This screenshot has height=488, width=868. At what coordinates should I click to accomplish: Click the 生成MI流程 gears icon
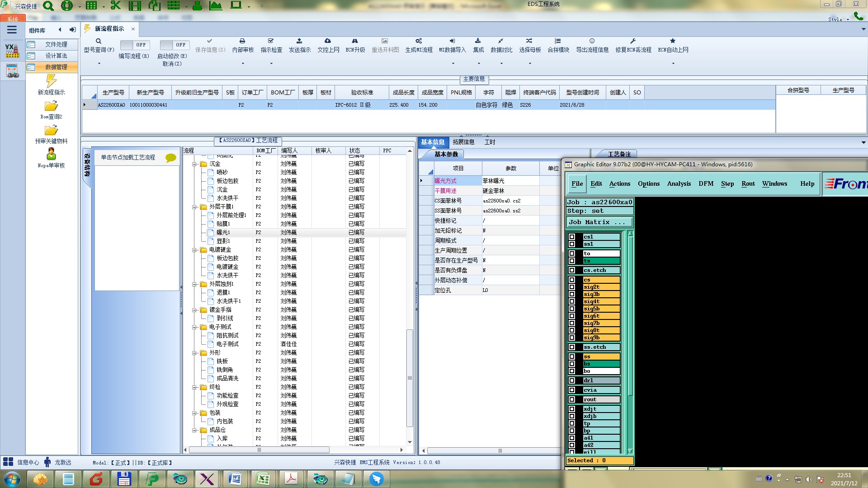click(x=419, y=41)
